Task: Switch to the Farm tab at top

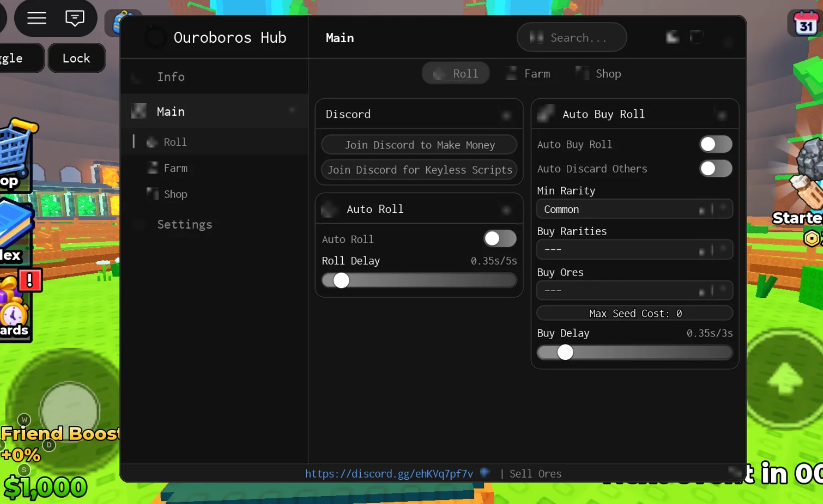Action: (528, 73)
